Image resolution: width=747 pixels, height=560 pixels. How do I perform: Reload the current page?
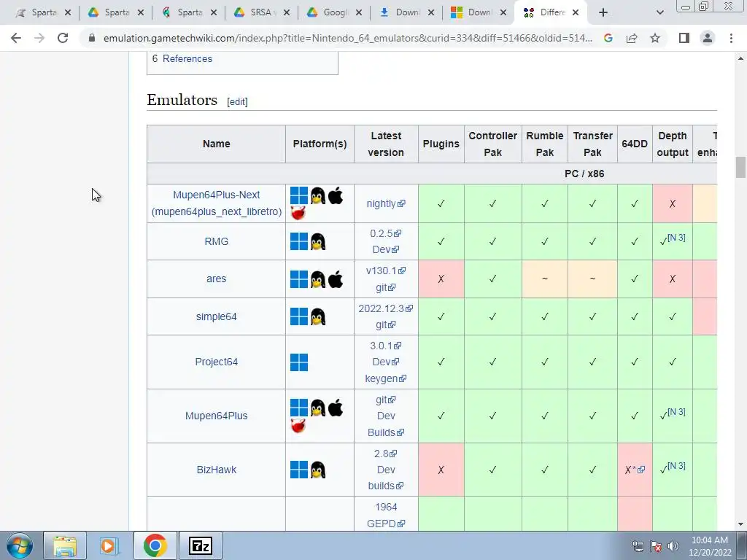(63, 38)
